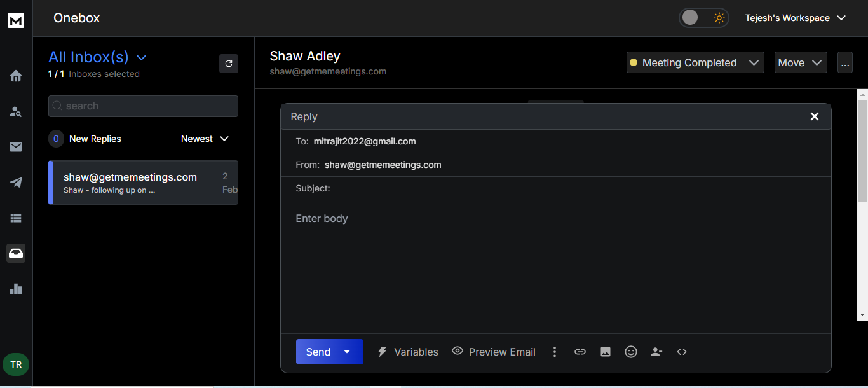Expand the Move dropdown

pos(800,62)
